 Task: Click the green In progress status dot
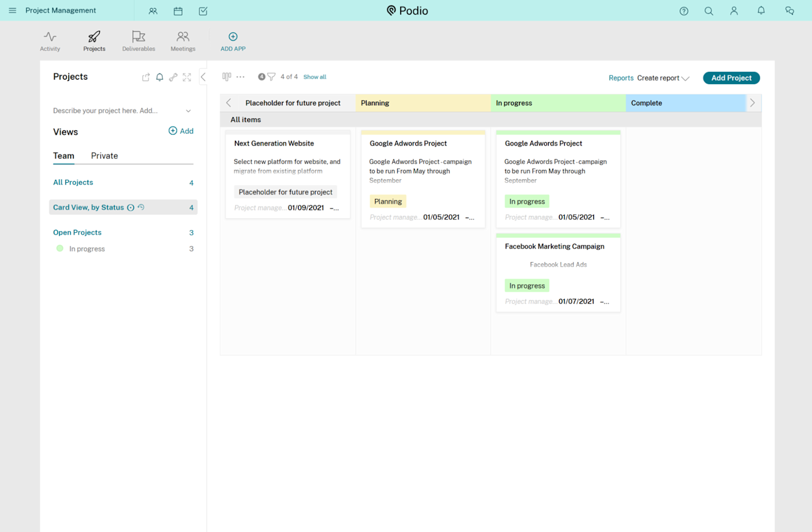coord(60,248)
